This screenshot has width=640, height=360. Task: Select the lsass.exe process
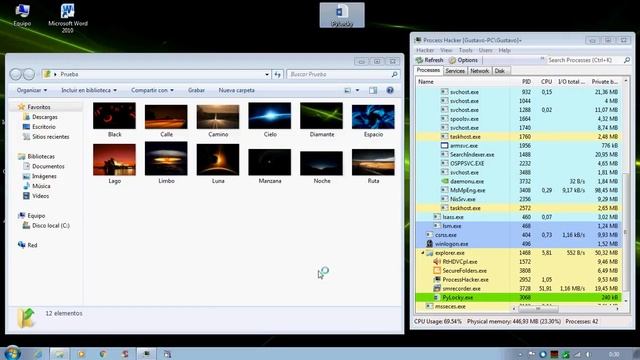[518, 217]
